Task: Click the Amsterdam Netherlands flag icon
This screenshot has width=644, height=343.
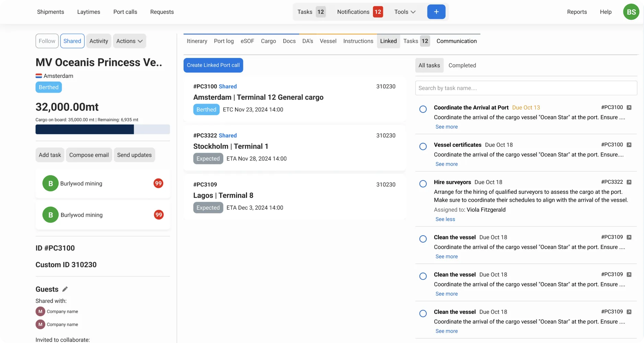Action: (x=39, y=76)
